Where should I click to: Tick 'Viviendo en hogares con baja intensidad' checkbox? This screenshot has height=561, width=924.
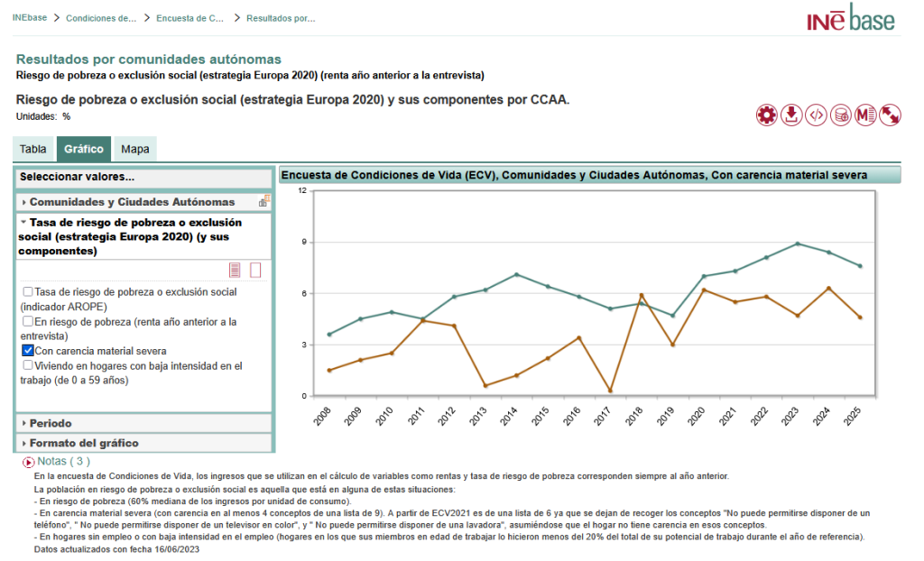pos(28,366)
